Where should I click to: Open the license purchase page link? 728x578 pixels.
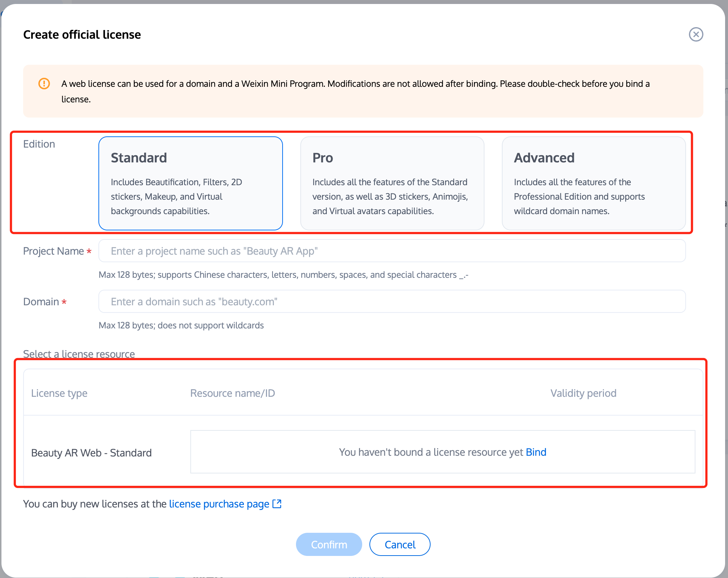coord(219,504)
